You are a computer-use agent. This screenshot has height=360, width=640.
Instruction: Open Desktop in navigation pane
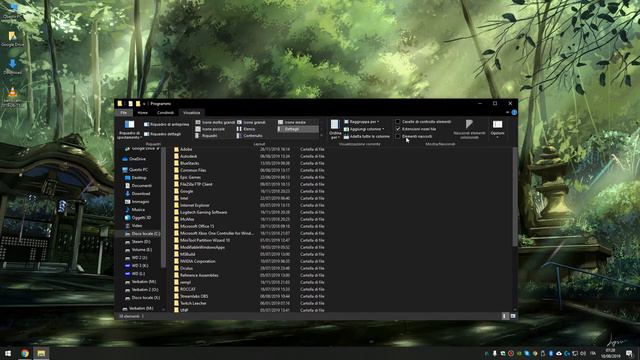click(136, 178)
